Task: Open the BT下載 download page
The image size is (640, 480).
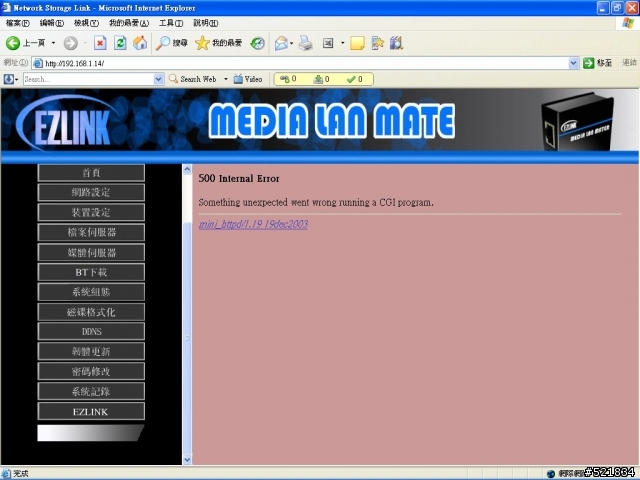Action: point(91,272)
